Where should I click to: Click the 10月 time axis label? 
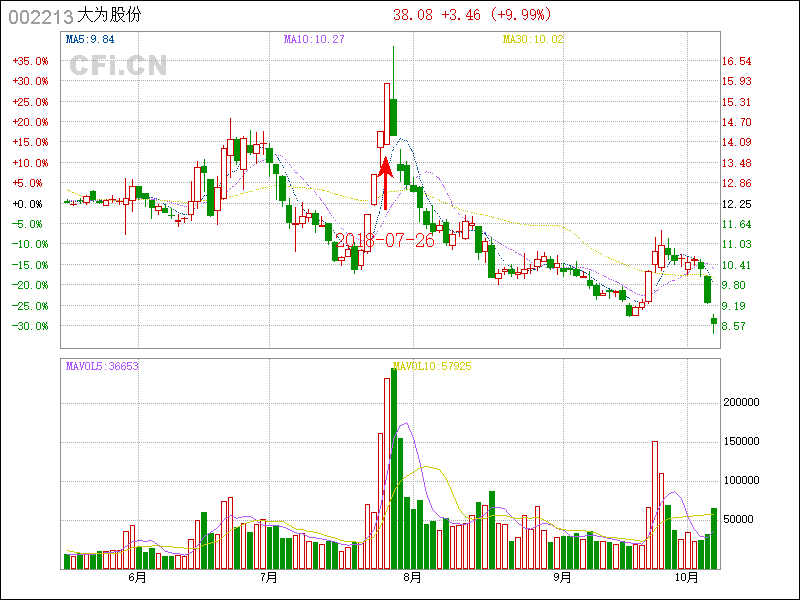point(685,578)
